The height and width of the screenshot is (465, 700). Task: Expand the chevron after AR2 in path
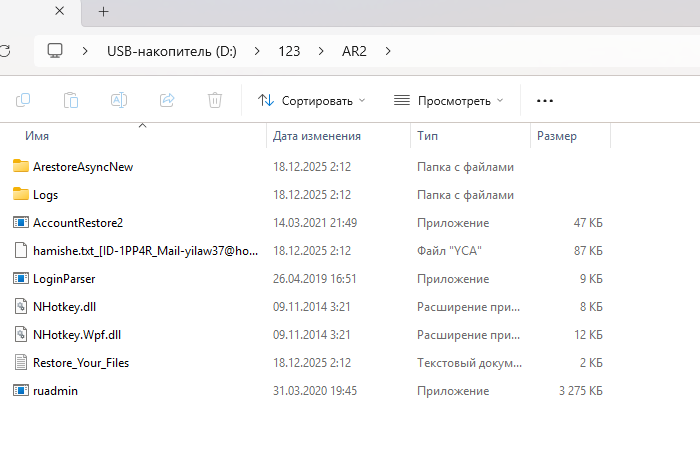click(x=388, y=51)
